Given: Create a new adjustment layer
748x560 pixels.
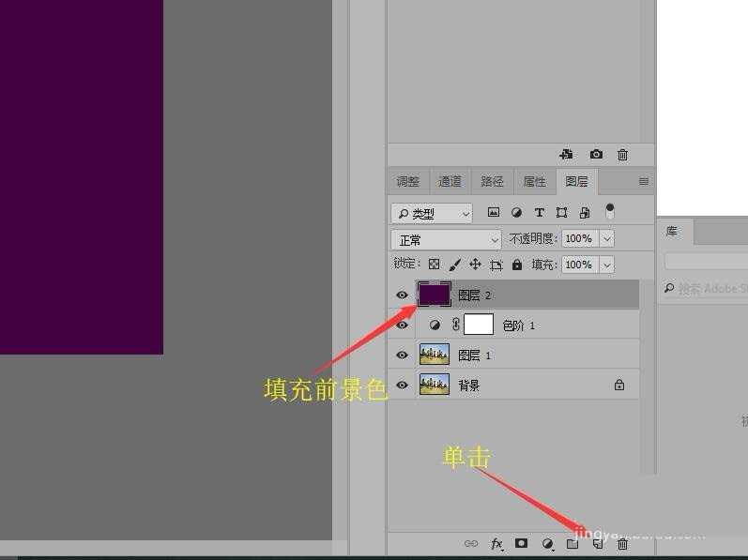Looking at the screenshot, I should [x=548, y=544].
